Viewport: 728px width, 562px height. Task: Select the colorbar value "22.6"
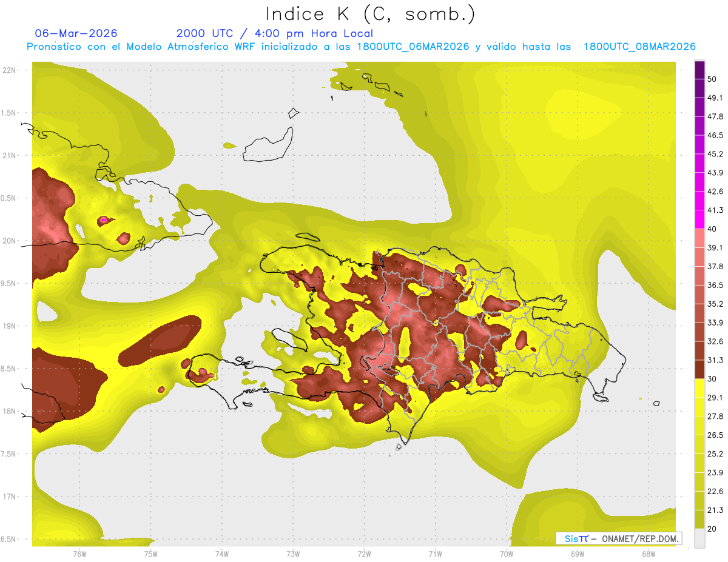click(715, 491)
